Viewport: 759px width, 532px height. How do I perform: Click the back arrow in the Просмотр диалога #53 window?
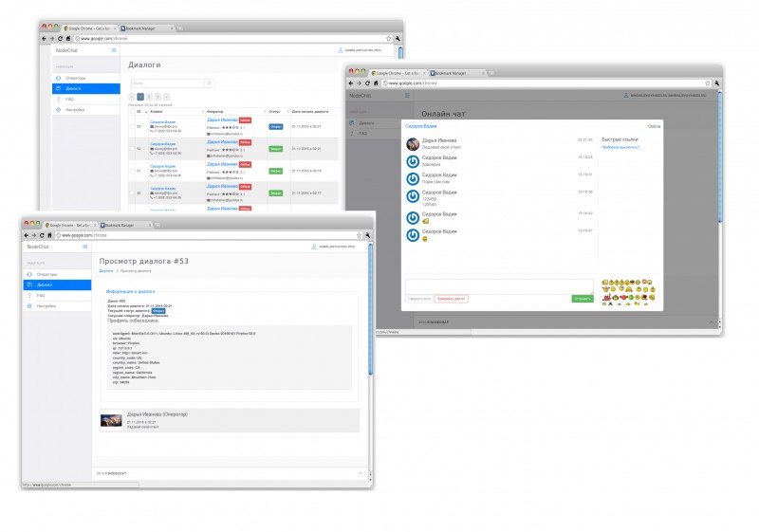(x=27, y=235)
